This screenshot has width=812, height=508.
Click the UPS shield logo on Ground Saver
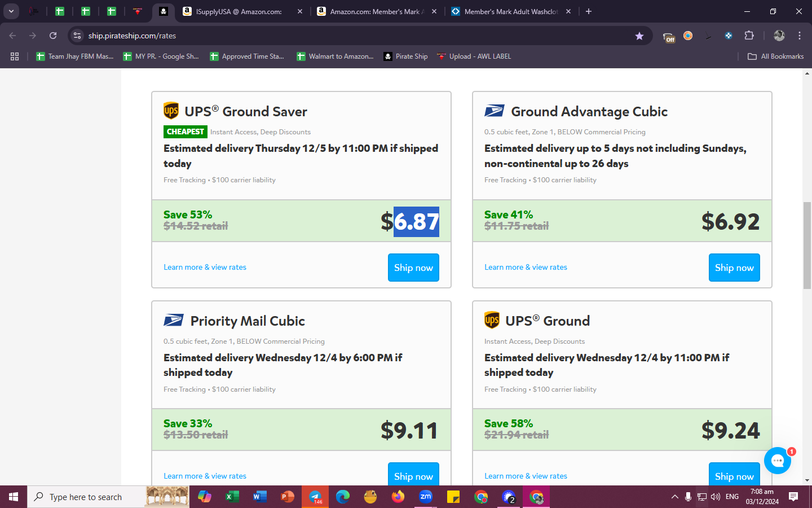[171, 111]
